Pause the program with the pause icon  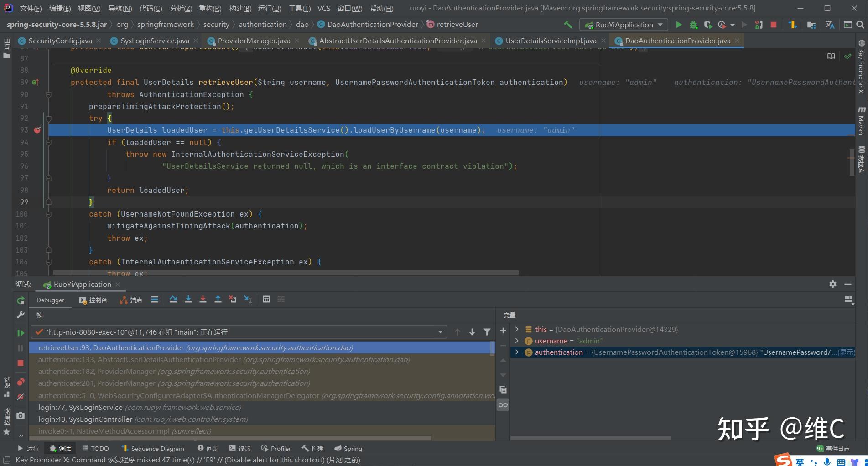[21, 347]
